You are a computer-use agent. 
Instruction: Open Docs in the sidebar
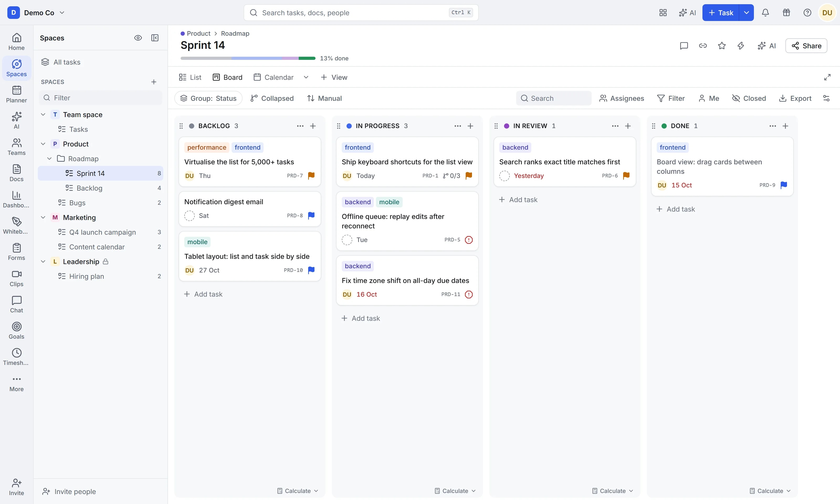pyautogui.click(x=16, y=173)
